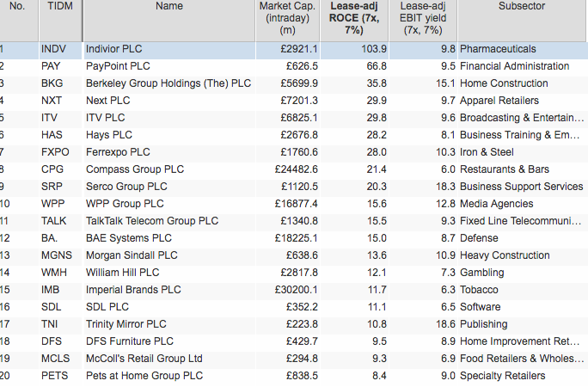Viewport: 588px width, 387px height.
Task: Click market cap value £30200.1
Action: (x=297, y=290)
